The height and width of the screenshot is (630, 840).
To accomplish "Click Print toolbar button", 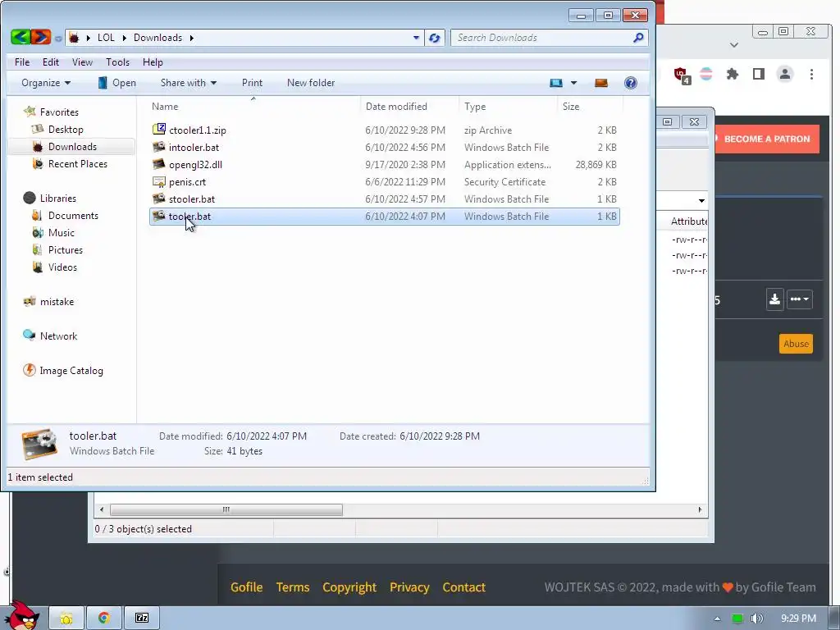I will click(252, 83).
